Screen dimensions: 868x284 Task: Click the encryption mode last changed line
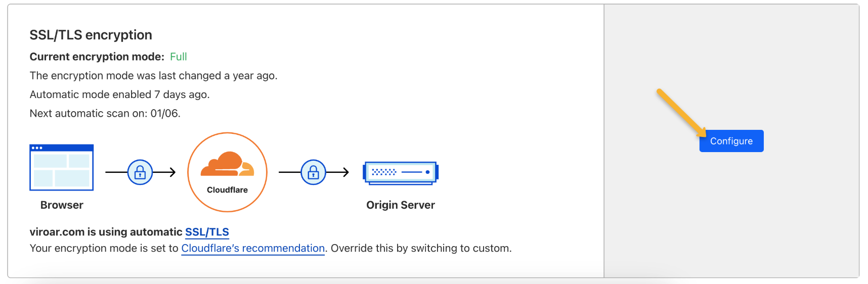(153, 76)
